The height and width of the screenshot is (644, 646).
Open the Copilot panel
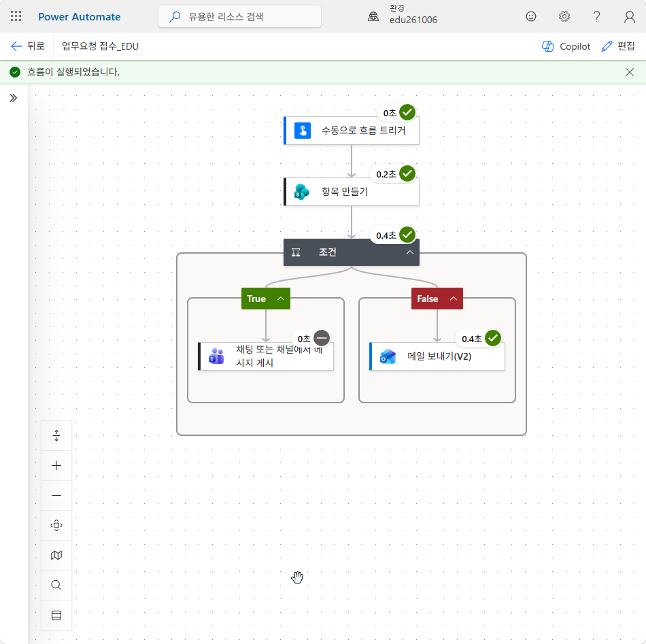point(566,46)
